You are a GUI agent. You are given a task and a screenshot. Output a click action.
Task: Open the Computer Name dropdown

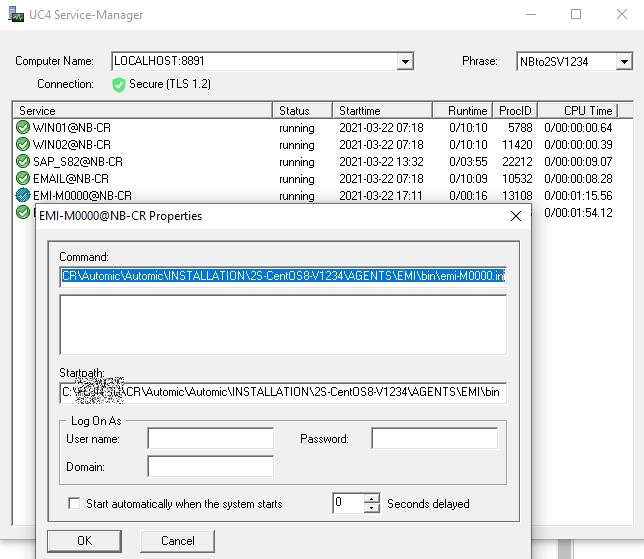coord(405,62)
